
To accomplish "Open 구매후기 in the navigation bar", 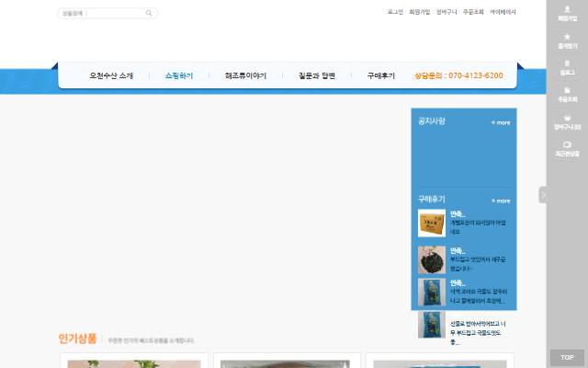I will 381,75.
